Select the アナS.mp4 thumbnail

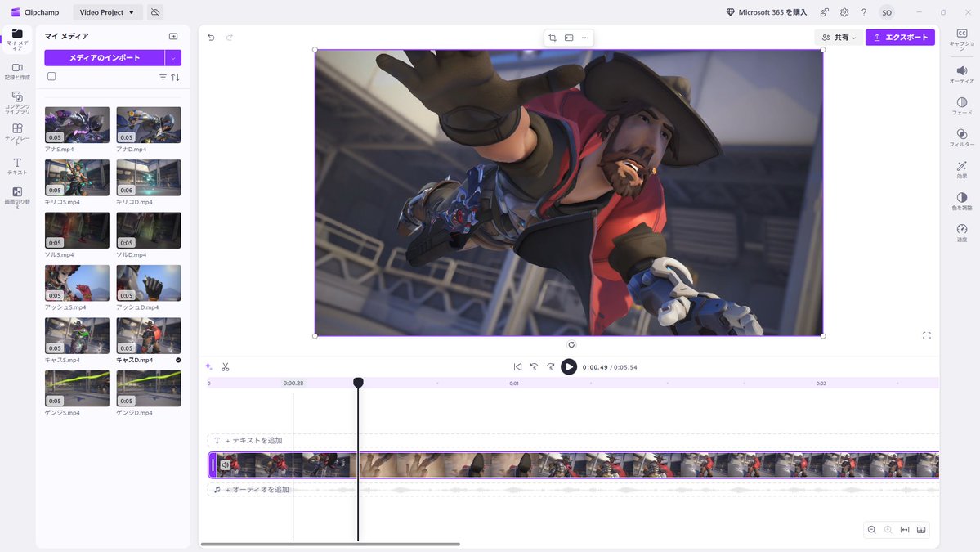[x=77, y=125]
